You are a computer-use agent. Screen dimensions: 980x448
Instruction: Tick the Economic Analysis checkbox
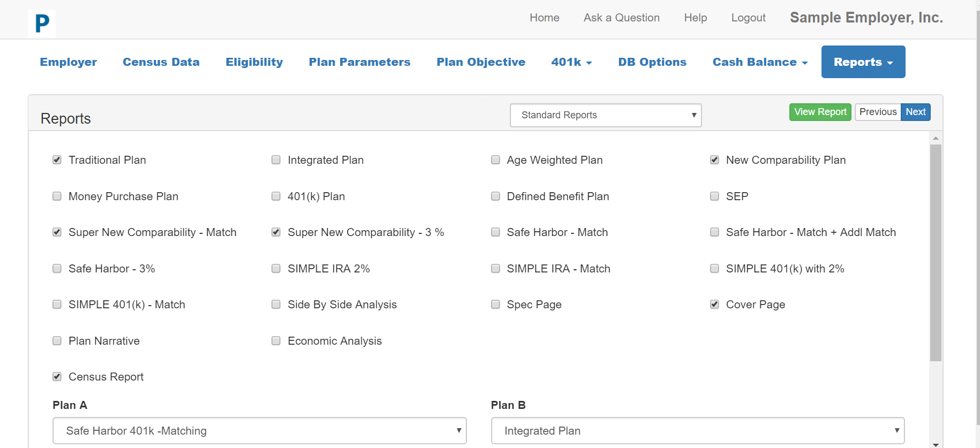(x=276, y=341)
